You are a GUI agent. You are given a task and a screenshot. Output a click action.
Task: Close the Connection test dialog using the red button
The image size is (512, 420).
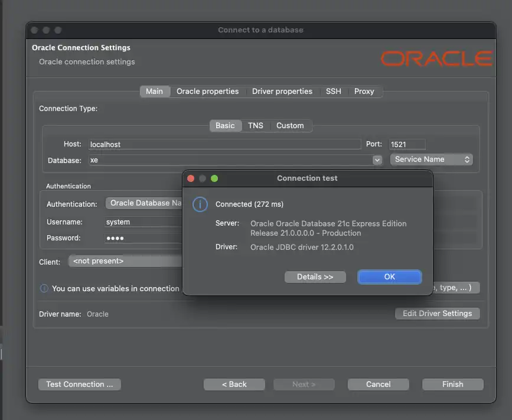pos(191,178)
